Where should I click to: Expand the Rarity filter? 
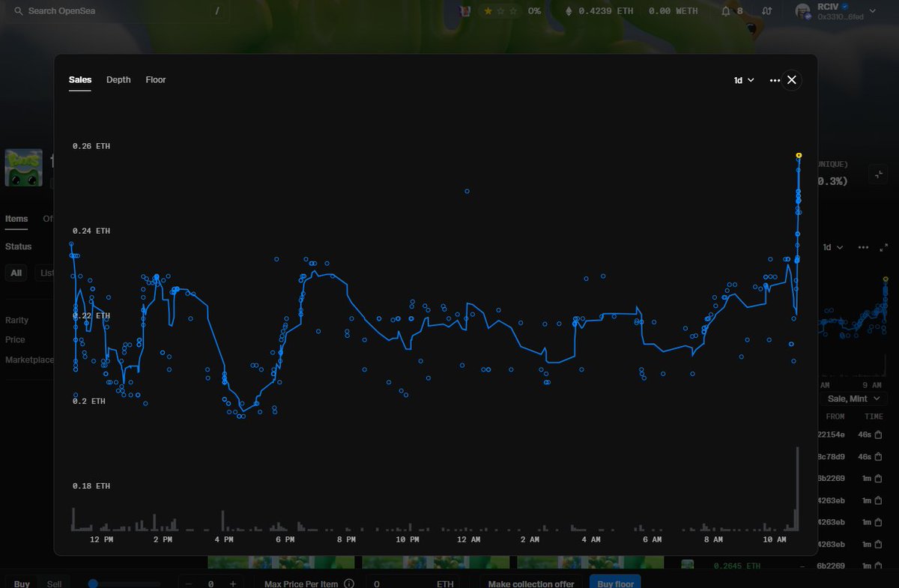coord(16,320)
